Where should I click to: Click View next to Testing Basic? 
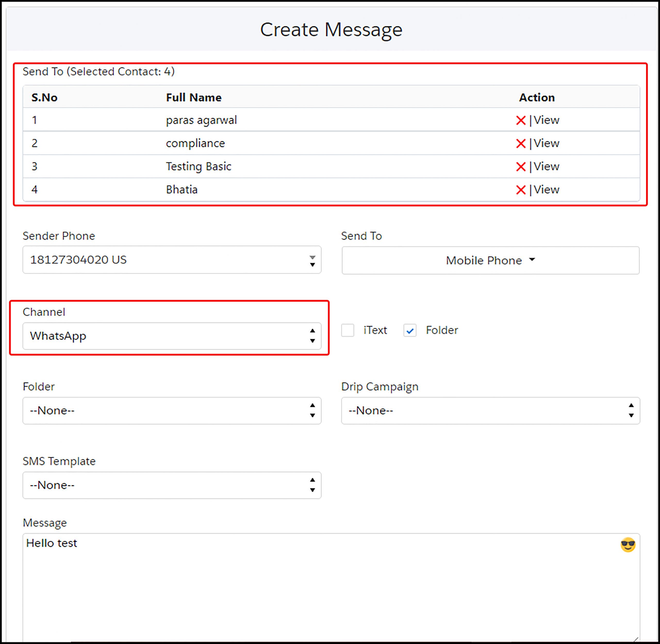[546, 166]
